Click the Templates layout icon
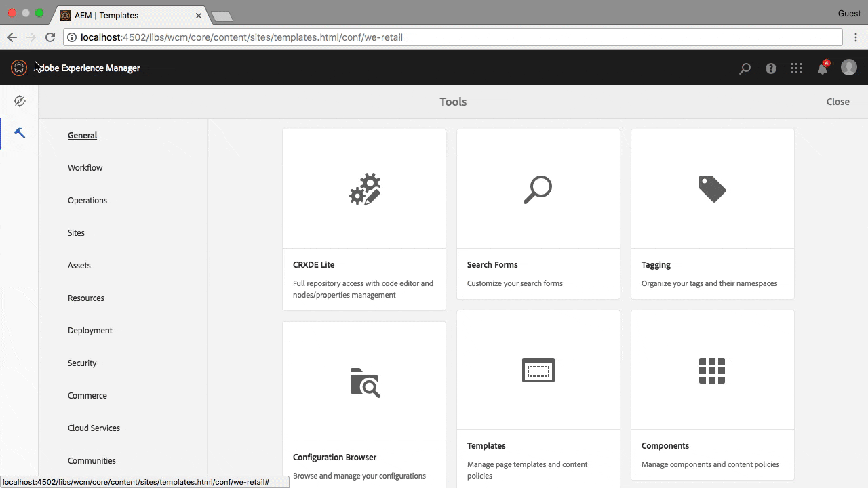Viewport: 868px width, 488px height. pos(538,370)
